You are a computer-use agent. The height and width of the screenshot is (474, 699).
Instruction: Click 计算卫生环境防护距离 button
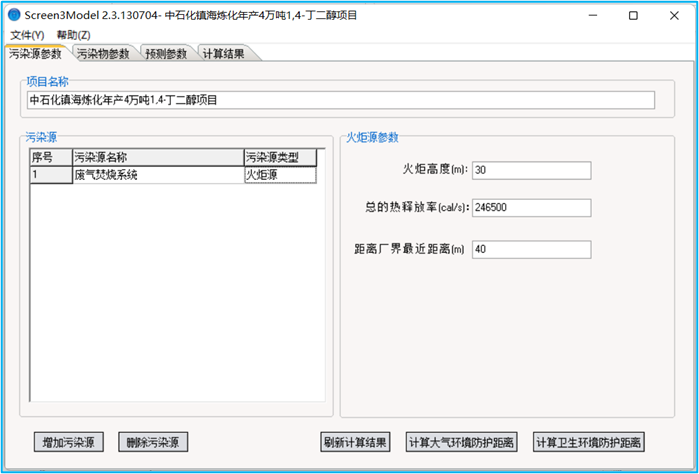click(589, 442)
